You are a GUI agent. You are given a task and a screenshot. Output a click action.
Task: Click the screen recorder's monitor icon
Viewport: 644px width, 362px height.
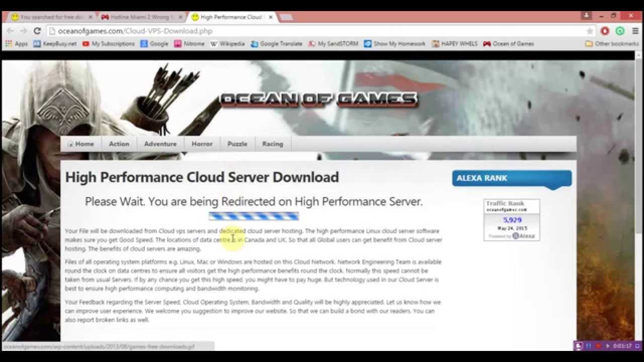click(579, 346)
